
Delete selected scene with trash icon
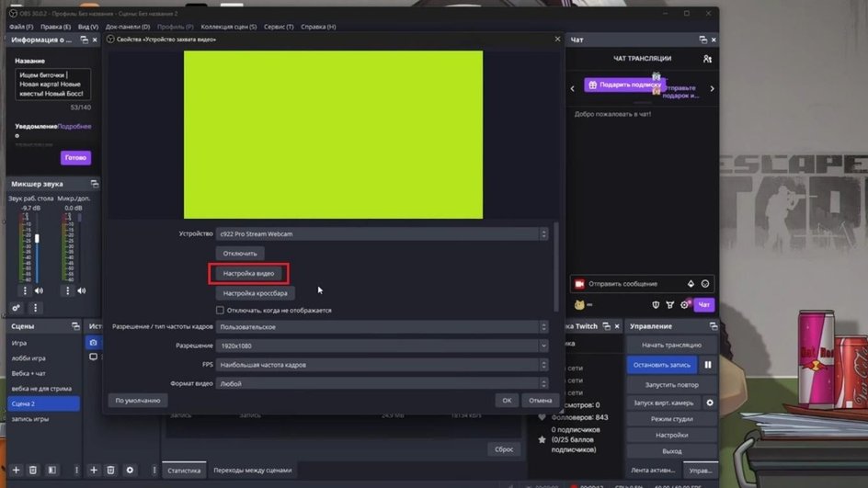click(33, 470)
